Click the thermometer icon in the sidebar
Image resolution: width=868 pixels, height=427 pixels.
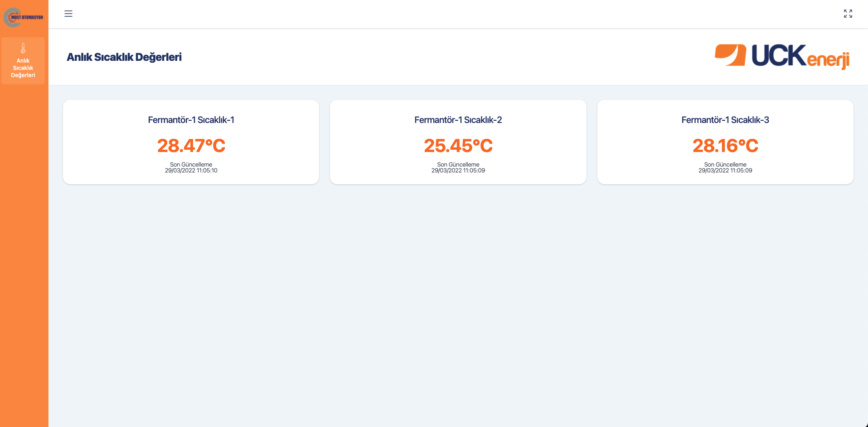[x=23, y=48]
